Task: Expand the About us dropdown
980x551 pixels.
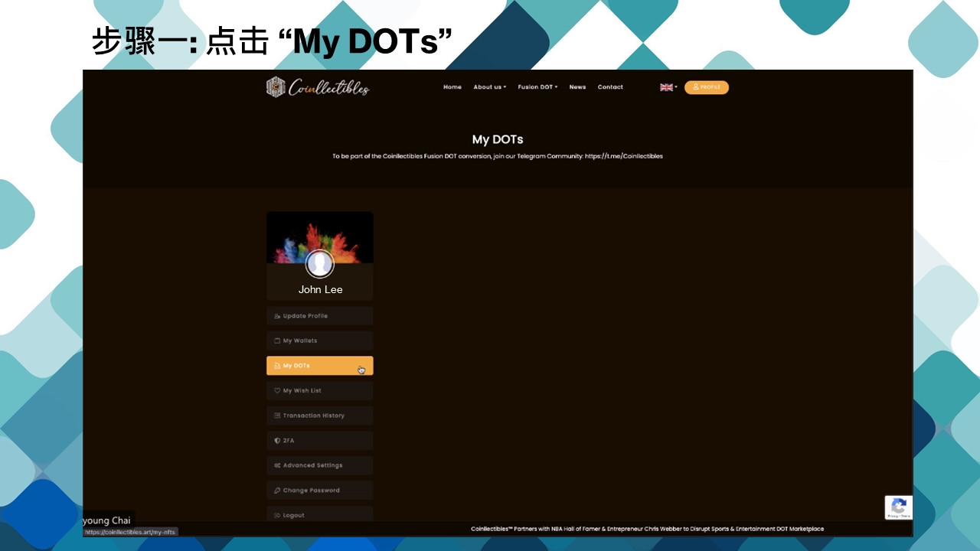Action: pos(489,87)
